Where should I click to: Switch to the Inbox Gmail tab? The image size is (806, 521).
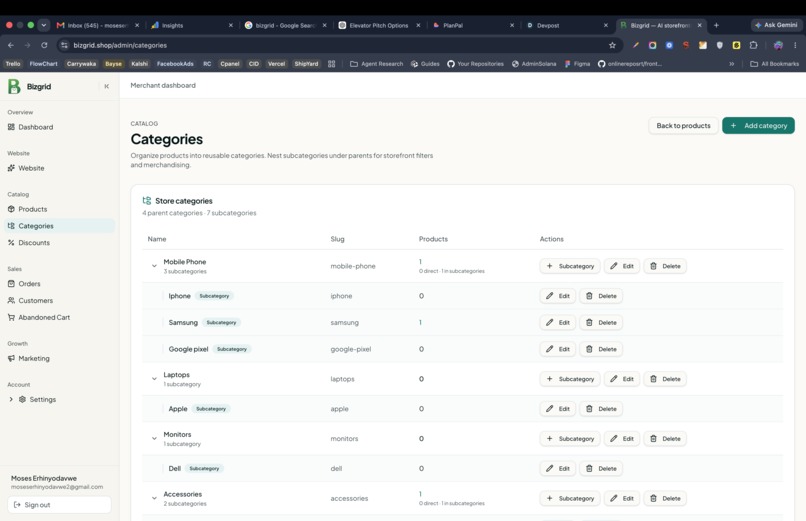tap(97, 25)
